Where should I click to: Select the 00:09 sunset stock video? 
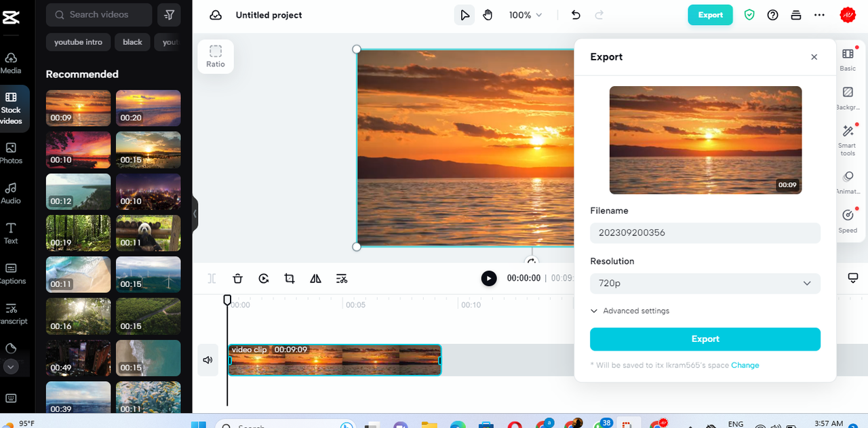point(78,109)
